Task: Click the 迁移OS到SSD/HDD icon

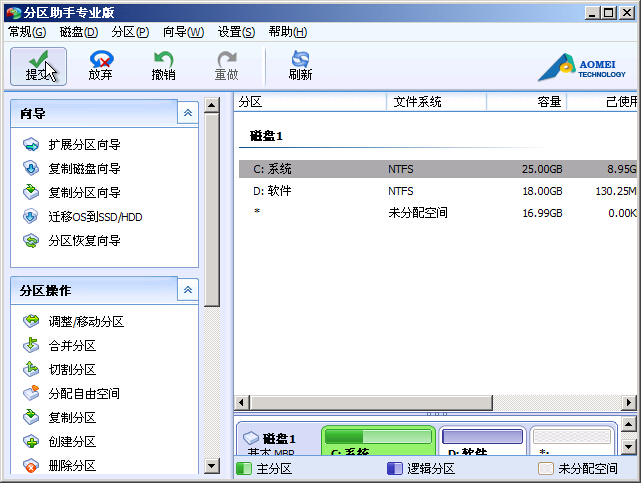Action: [31, 217]
